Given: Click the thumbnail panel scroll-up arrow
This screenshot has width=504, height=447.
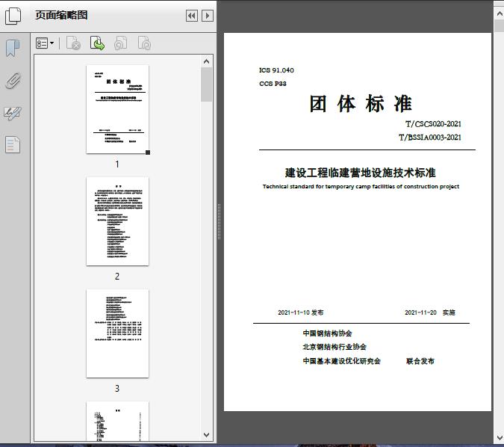Looking at the screenshot, I should click(x=207, y=61).
